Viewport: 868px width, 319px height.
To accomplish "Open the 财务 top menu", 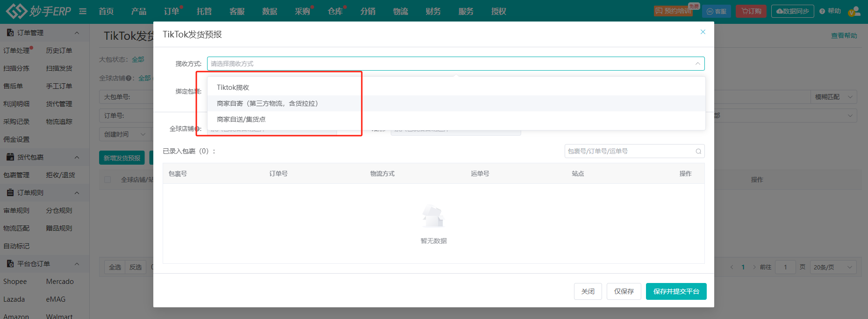I will [x=433, y=11].
